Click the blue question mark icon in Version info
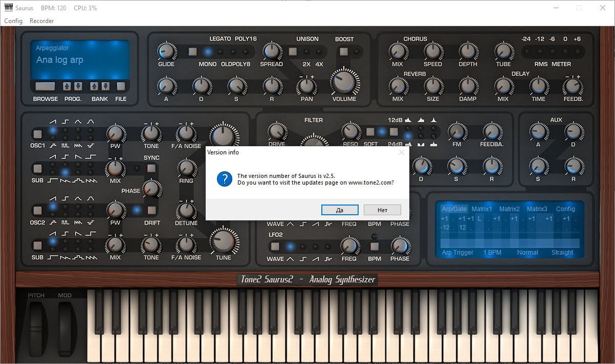 click(x=225, y=179)
